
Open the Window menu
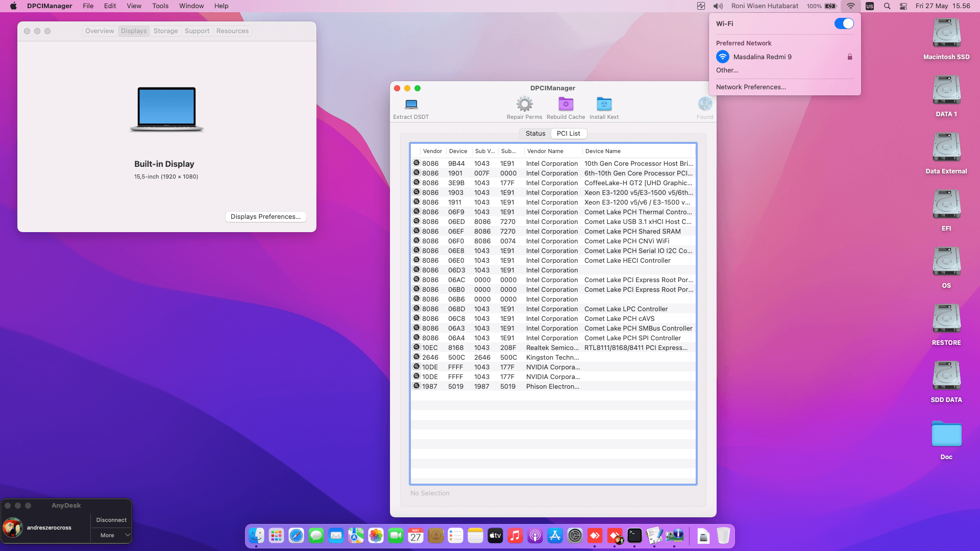[x=191, y=6]
